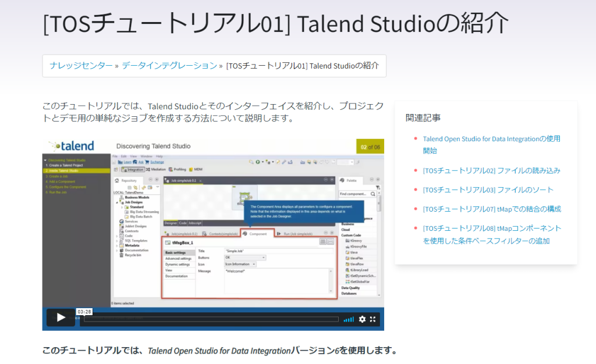Open the TOSチュートリアル02 ファイルの読み込み link
The height and width of the screenshot is (364, 596).
tap(491, 170)
